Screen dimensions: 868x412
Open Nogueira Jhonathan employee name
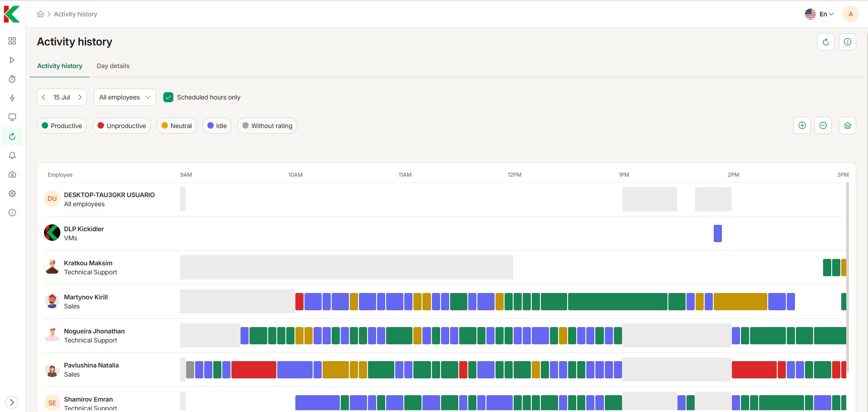click(94, 331)
